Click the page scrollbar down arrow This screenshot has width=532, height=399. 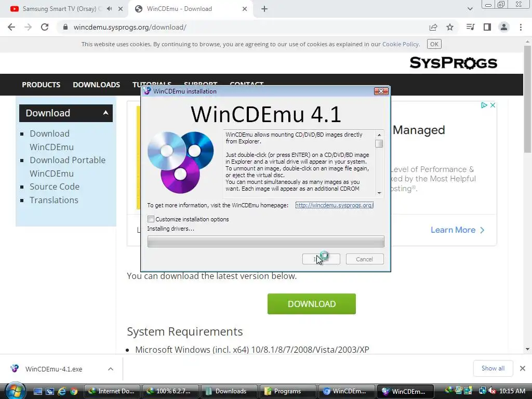pyautogui.click(x=527, y=349)
